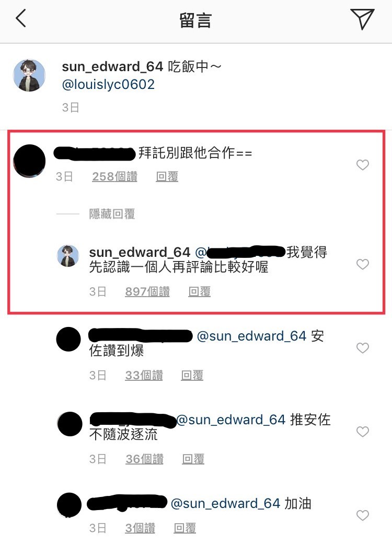Viewport: 392px width, 554px height.
Task: Open the 36個讚 likes list
Action: 144,459
